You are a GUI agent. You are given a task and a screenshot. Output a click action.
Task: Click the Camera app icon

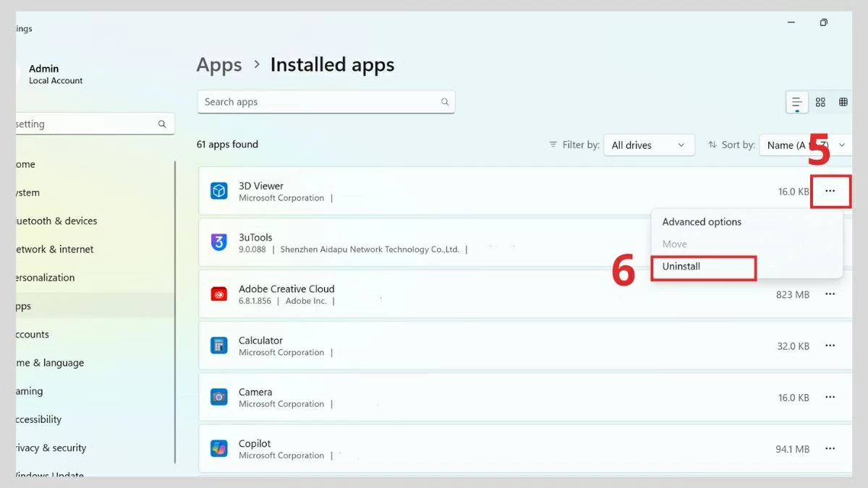(x=219, y=397)
